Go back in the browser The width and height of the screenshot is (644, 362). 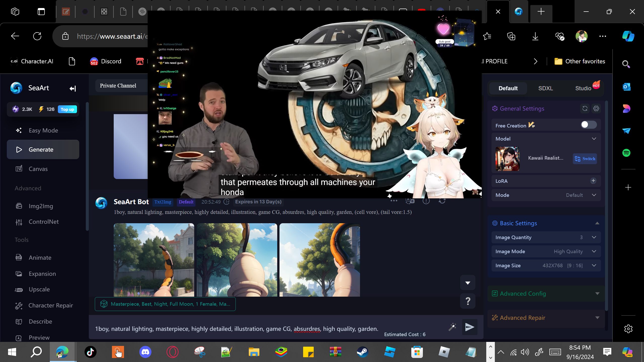(x=15, y=36)
